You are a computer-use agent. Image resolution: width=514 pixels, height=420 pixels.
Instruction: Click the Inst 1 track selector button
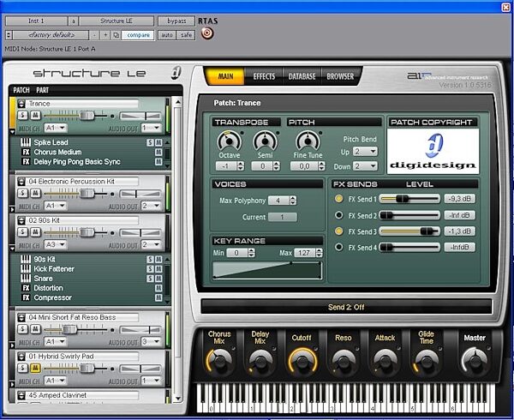pos(36,21)
